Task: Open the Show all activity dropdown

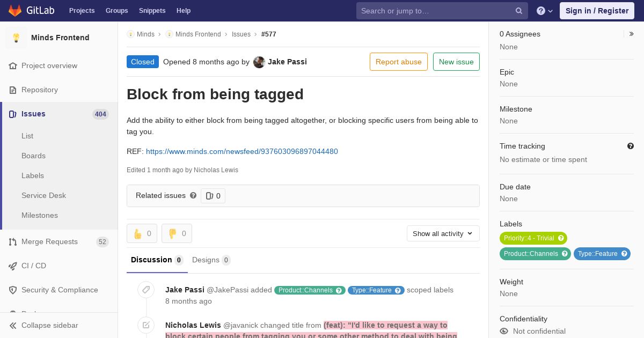Action: 443,233
